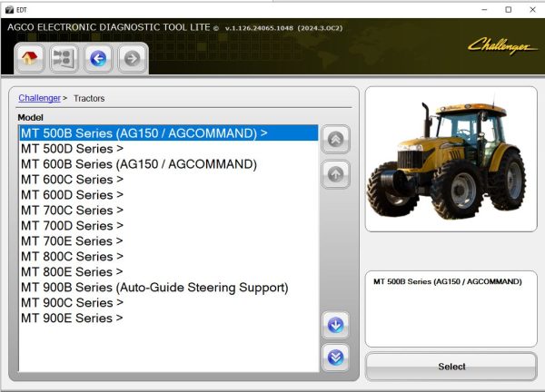
Task: Click the EDT app icon in title bar
Action: point(9,10)
